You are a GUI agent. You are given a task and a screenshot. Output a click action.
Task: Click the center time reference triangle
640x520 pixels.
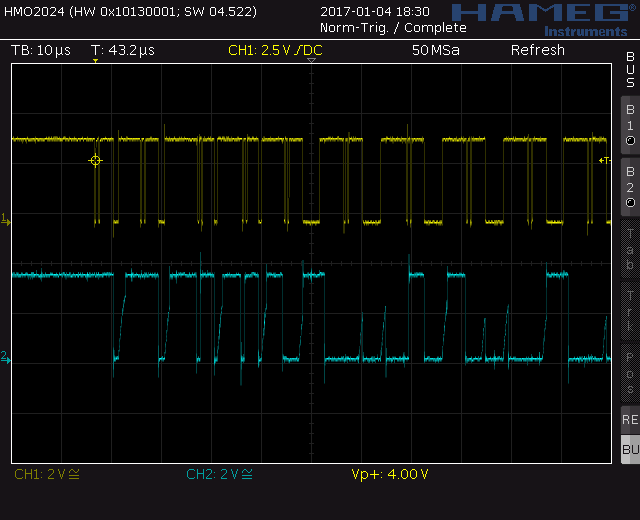311,60
